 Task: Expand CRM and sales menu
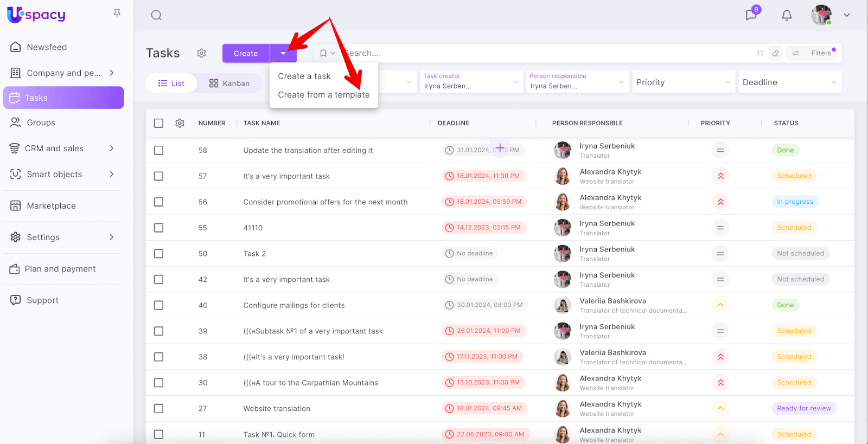click(111, 149)
